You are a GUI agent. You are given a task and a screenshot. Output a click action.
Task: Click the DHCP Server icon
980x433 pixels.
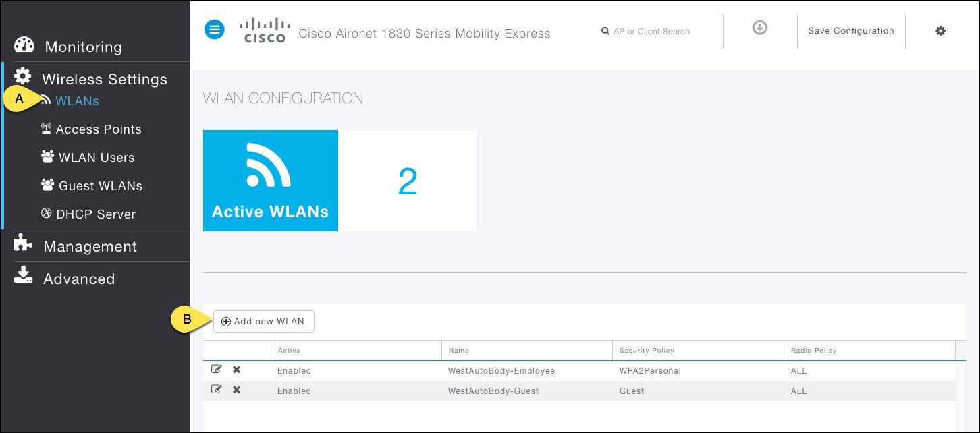point(47,213)
